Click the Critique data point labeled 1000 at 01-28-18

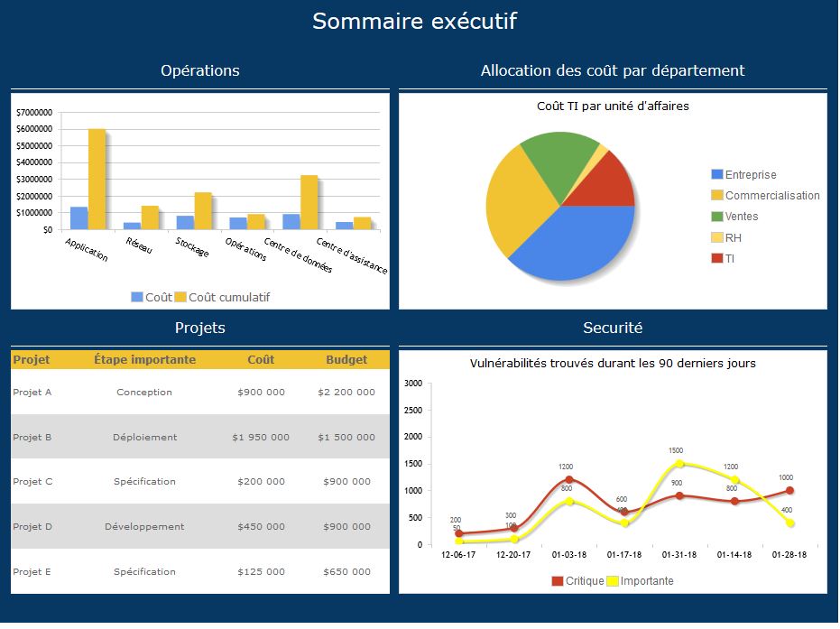point(789,490)
